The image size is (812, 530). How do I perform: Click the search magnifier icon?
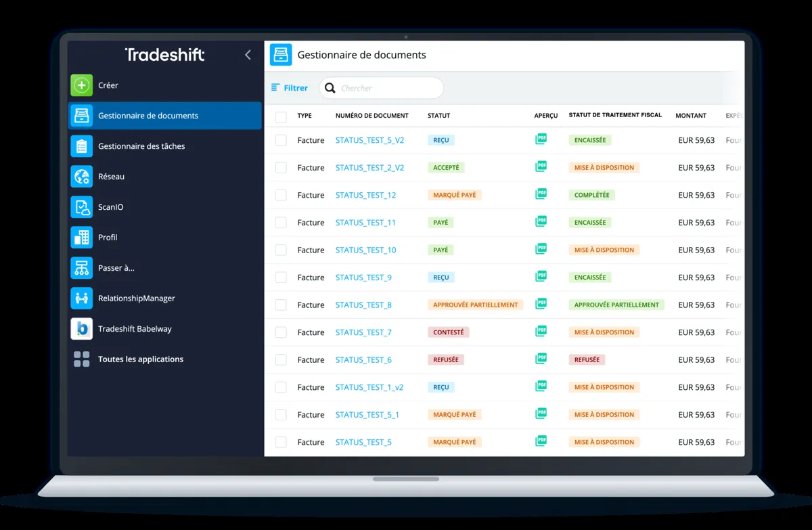tap(330, 88)
